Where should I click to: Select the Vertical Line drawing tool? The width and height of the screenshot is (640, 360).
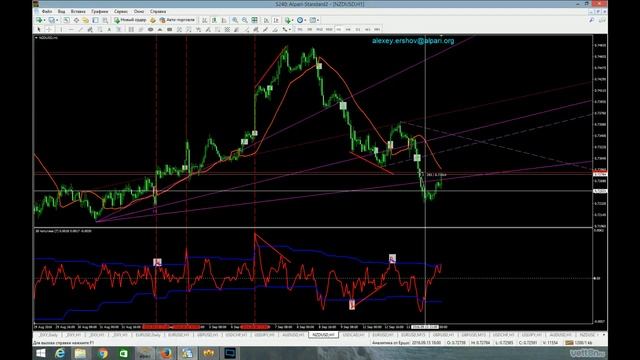[x=61, y=29]
